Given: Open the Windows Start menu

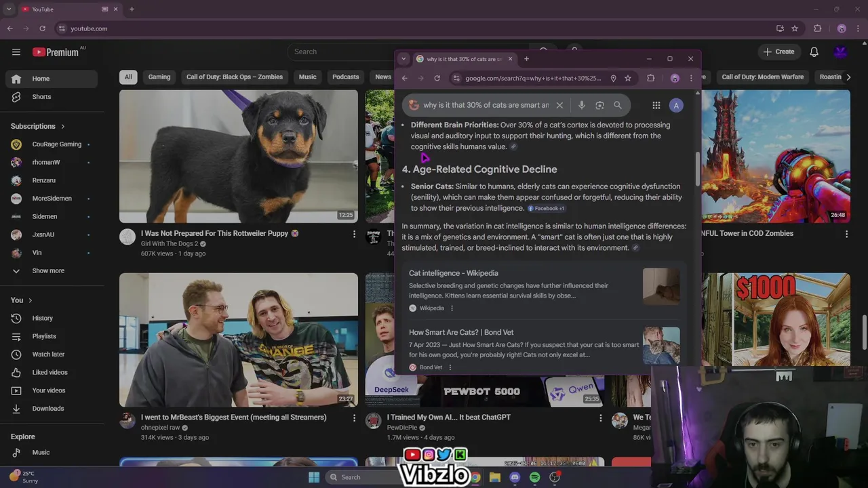Looking at the screenshot, I should click(x=314, y=477).
